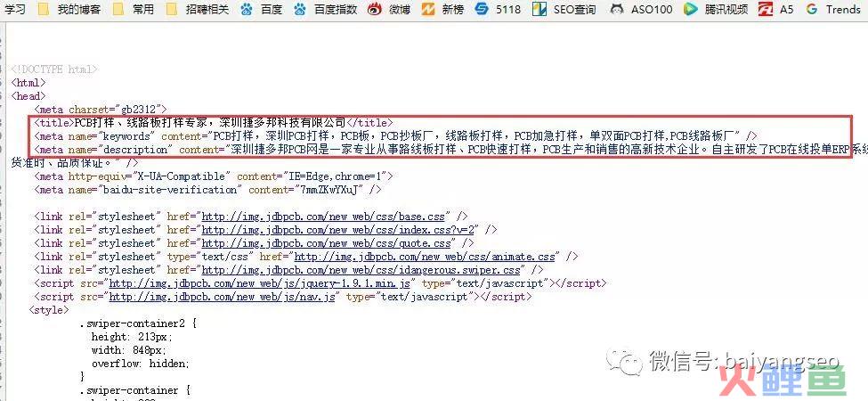
Task: Click the .swiper-container2 selector line
Action: [138, 323]
